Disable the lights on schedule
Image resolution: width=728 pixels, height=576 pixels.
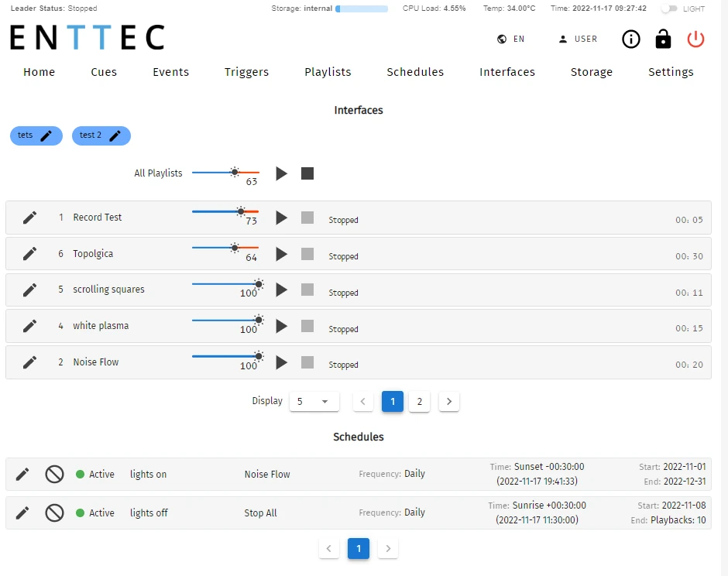54,475
